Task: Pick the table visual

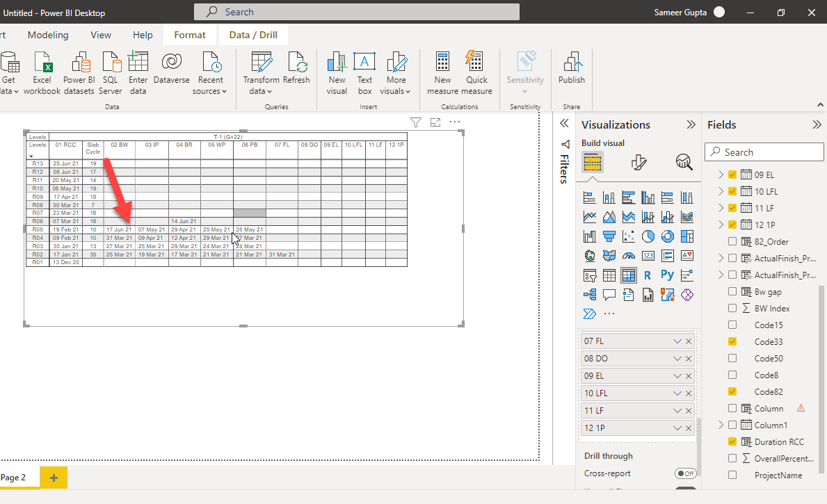Action: 609,275
